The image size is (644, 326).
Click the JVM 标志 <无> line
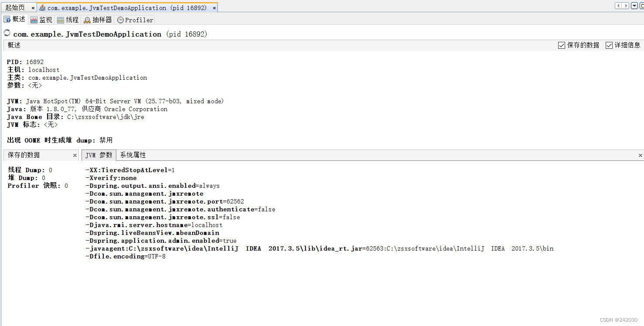click(32, 125)
